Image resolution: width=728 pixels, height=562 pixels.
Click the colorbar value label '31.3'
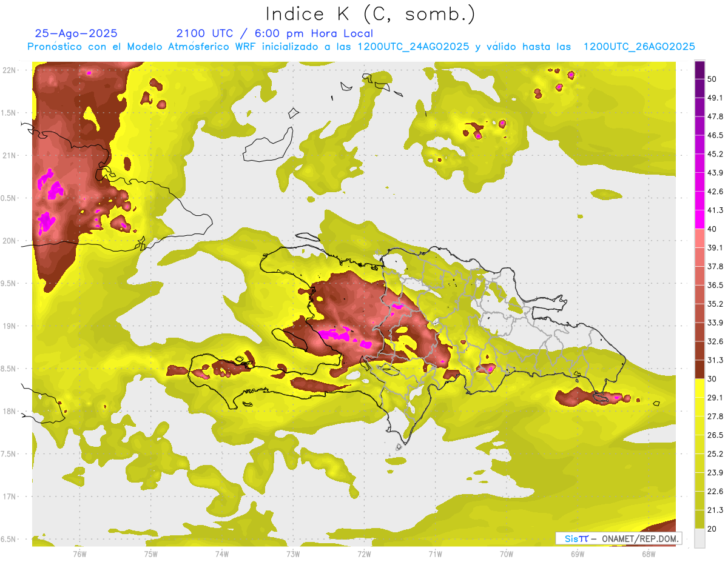[715, 360]
